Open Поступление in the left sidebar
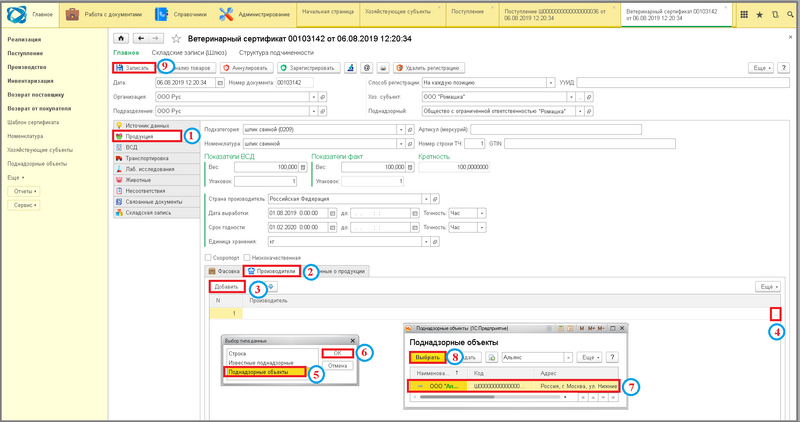 25,53
